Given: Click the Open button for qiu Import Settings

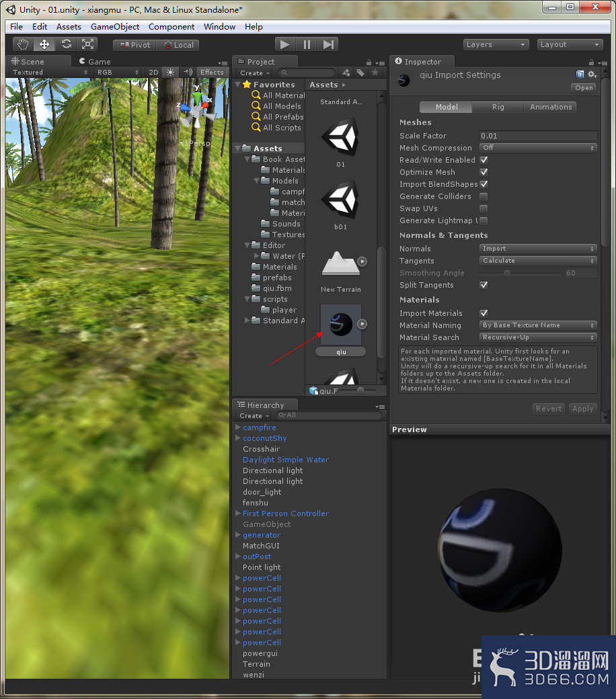Looking at the screenshot, I should pyautogui.click(x=582, y=87).
